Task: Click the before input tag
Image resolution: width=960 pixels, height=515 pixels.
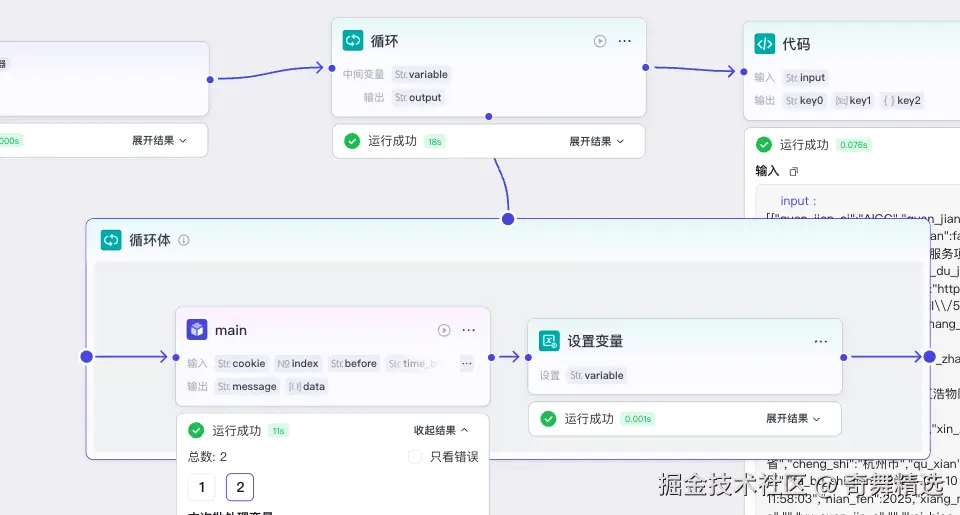Action: [354, 364]
